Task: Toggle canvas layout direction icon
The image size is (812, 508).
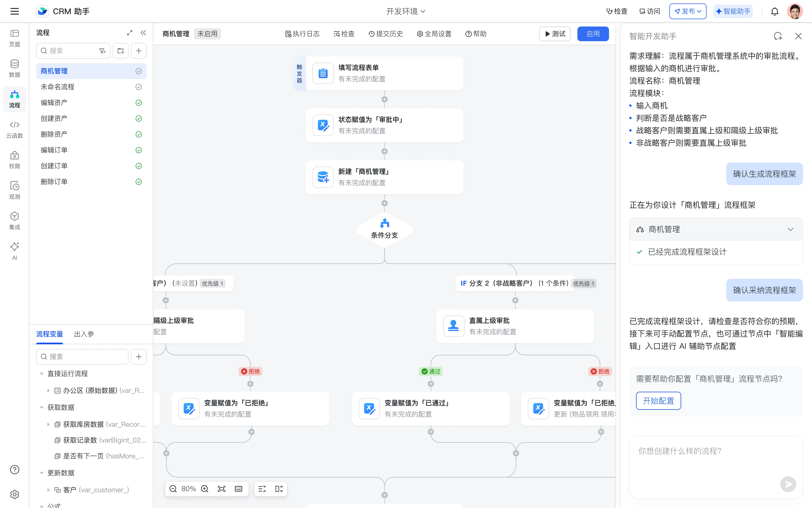Action: 279,489
